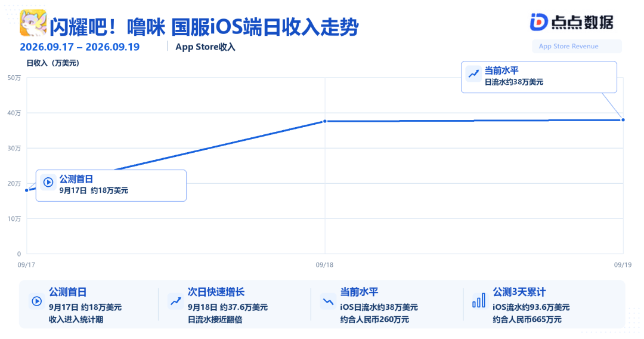This screenshot has height=339, width=644.
Task: Click the 约合人民币665万元 text
Action: pos(527,319)
